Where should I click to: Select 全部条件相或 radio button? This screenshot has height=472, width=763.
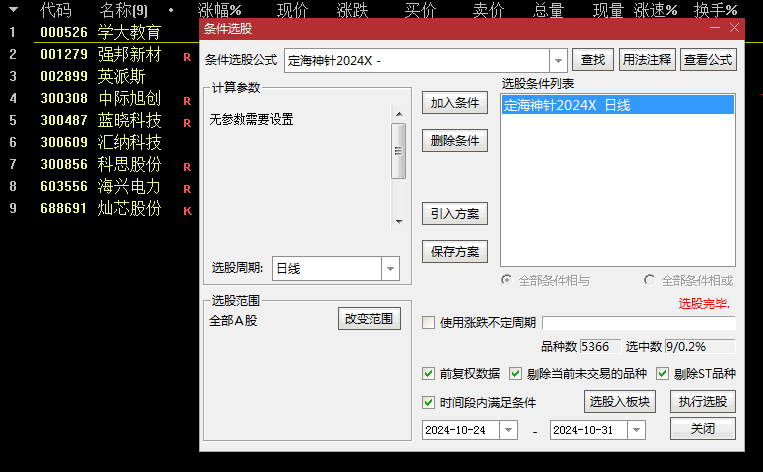(x=649, y=280)
